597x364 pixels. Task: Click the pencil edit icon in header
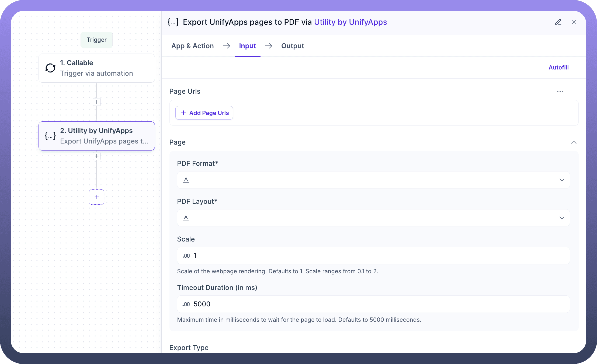[558, 22]
